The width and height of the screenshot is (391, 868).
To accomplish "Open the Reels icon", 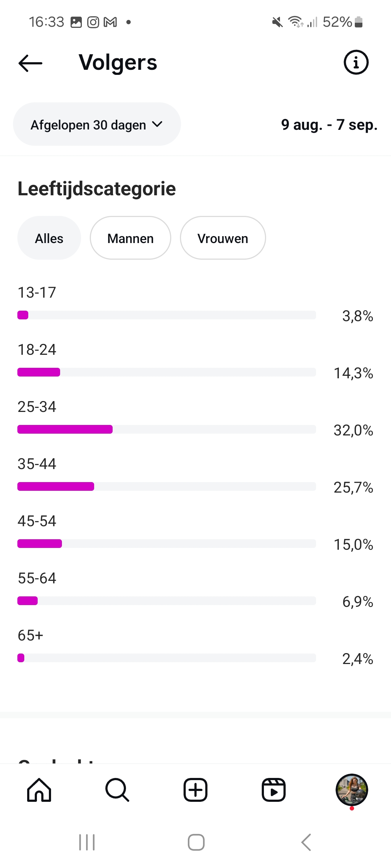I will [274, 790].
